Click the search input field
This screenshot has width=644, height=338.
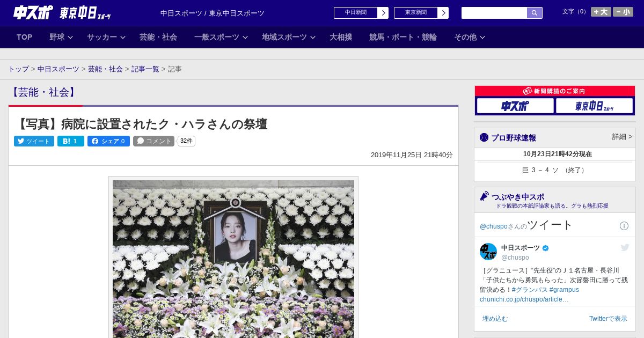[494, 13]
